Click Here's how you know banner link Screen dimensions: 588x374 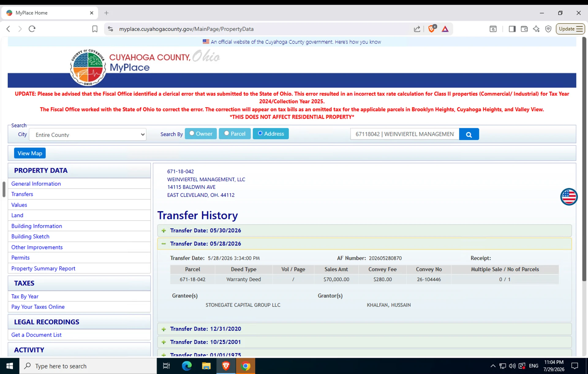point(358,42)
